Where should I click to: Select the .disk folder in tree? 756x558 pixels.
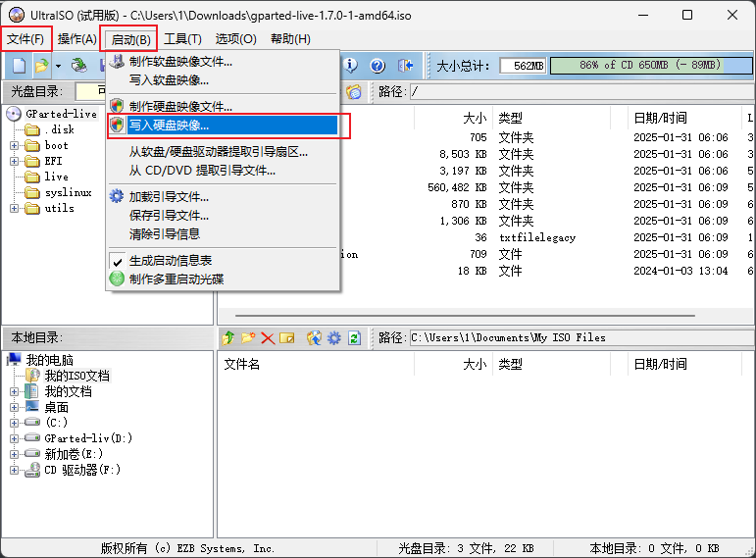(59, 129)
